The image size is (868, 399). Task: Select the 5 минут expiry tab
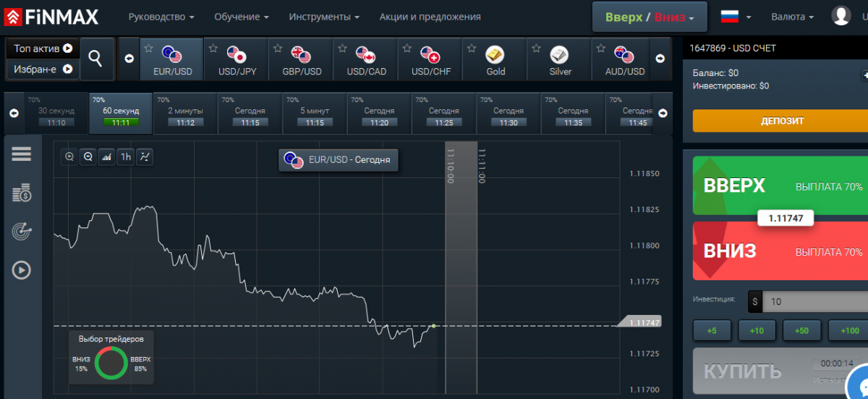click(314, 116)
